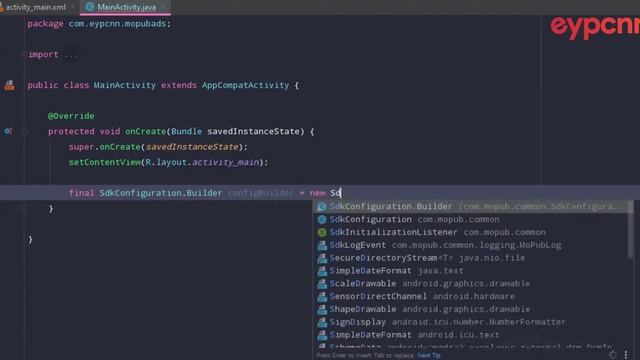Open completion popup more options menu
The width and height of the screenshot is (640, 360).
(626, 355)
